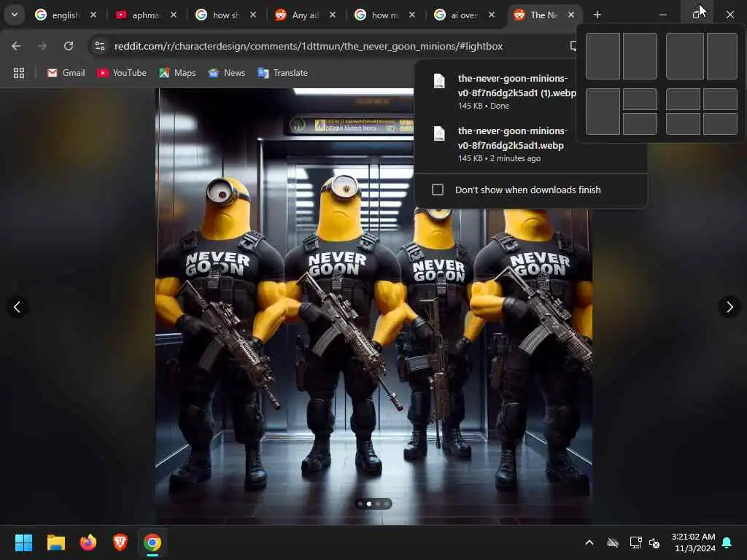Snap window to top-right quadrant layout
The height and width of the screenshot is (560, 747).
(x=720, y=99)
